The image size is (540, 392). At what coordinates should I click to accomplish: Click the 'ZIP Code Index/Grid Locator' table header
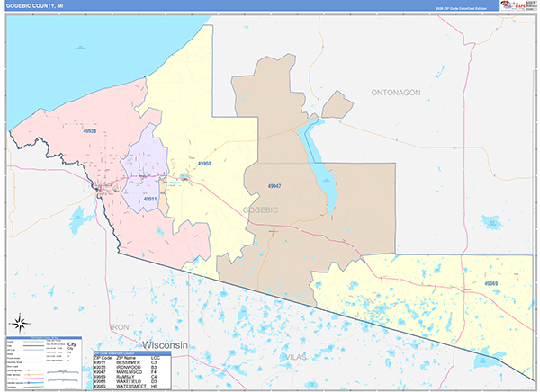coord(132,353)
